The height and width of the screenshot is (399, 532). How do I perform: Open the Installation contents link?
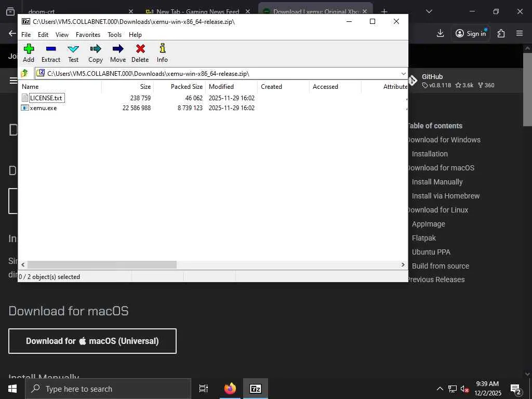tap(430, 154)
